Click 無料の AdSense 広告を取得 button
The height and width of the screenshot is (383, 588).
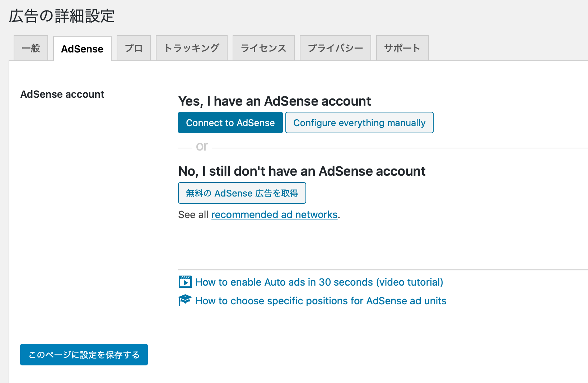click(242, 193)
